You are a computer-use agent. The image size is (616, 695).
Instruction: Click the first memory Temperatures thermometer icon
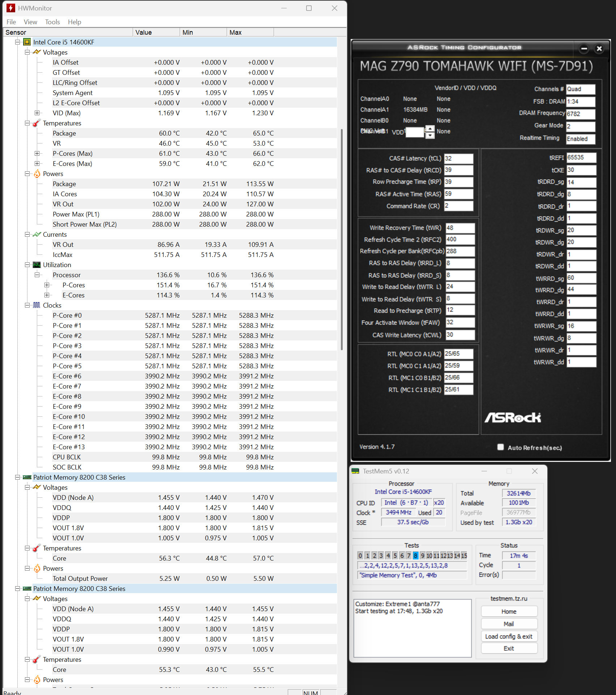[x=37, y=548]
